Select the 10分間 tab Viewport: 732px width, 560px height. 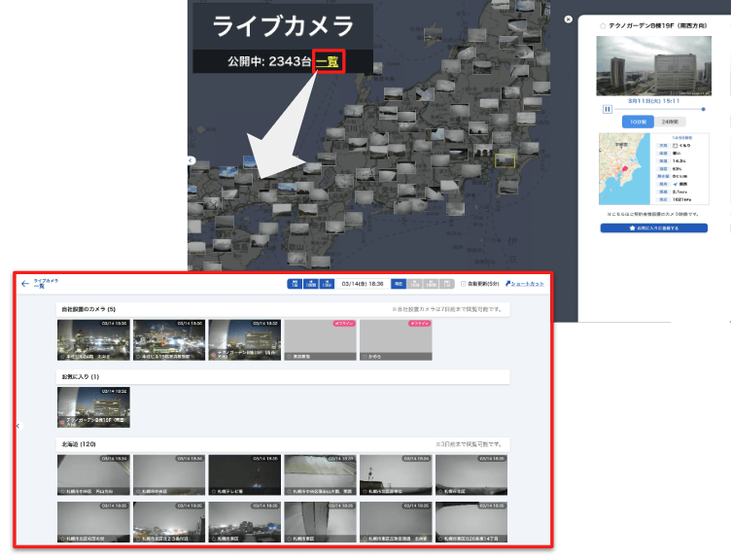pos(638,122)
